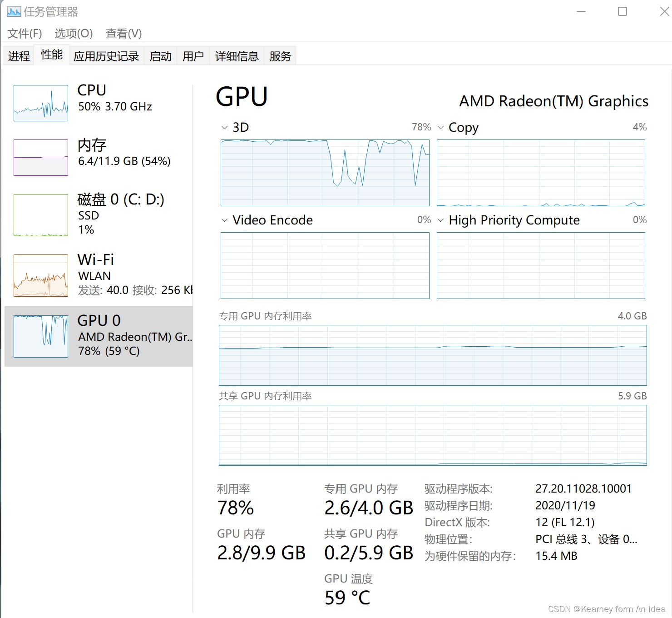Switch to the 应用历史记录 tab
This screenshot has width=672, height=618.
106,56
